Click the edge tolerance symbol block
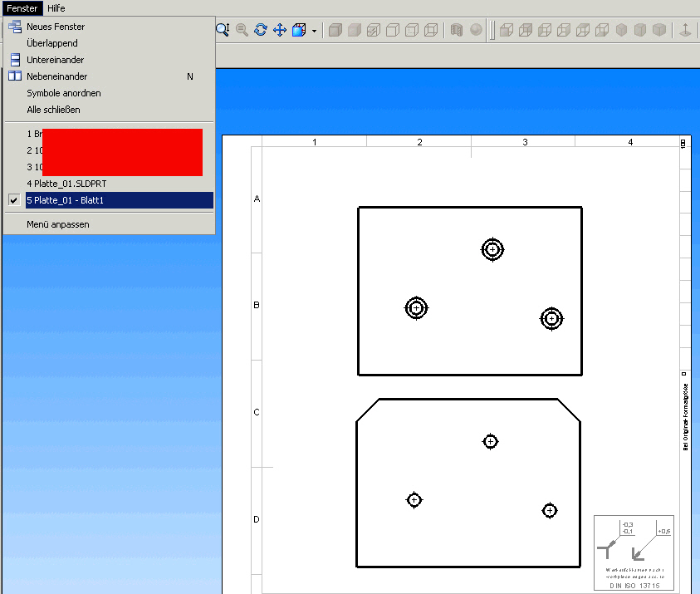Viewport: 700px width, 594px height. 634,553
